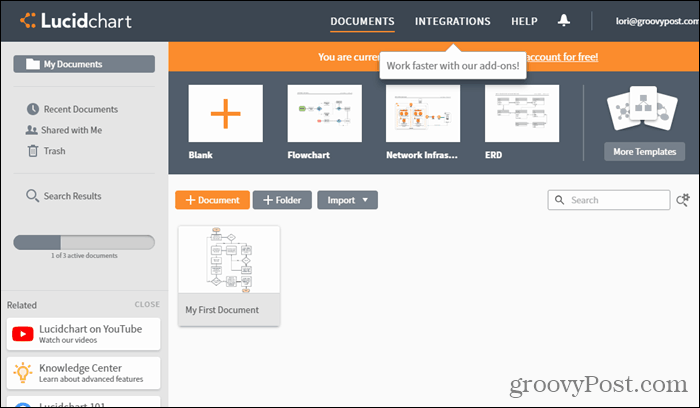Open the Help menu

click(524, 21)
